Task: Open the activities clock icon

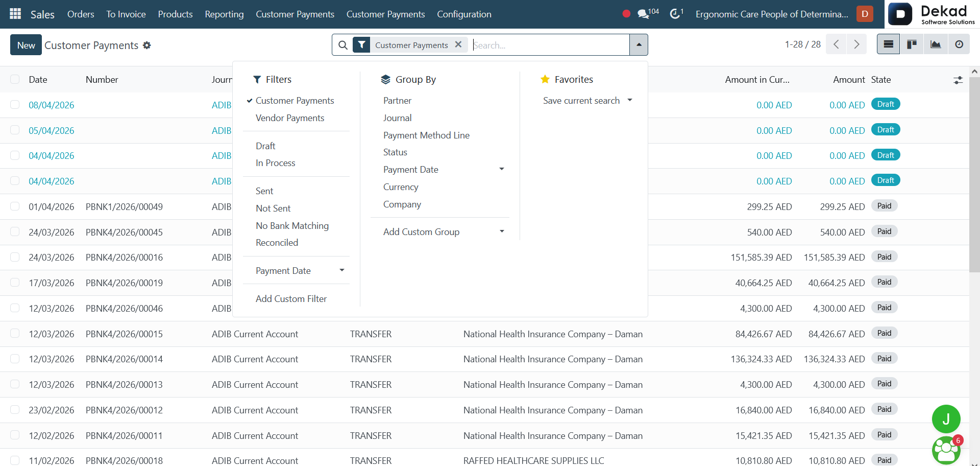Action: pos(676,13)
